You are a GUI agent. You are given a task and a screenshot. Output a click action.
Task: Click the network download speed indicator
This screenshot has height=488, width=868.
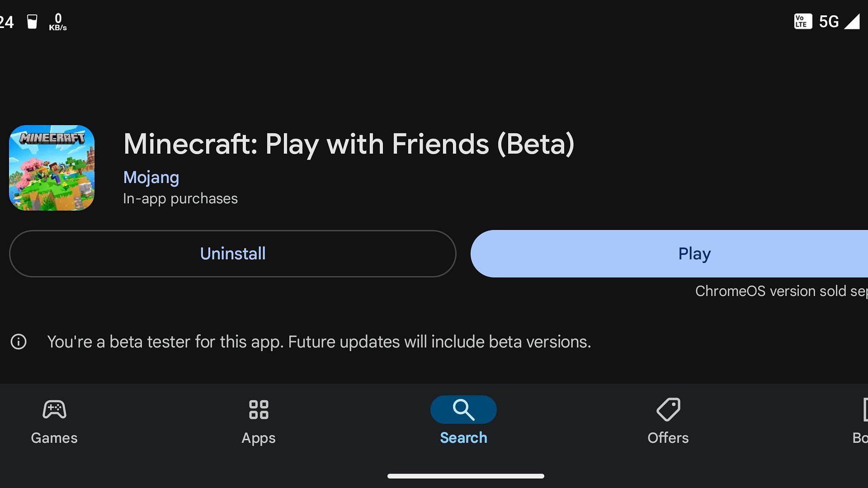pos(58,21)
